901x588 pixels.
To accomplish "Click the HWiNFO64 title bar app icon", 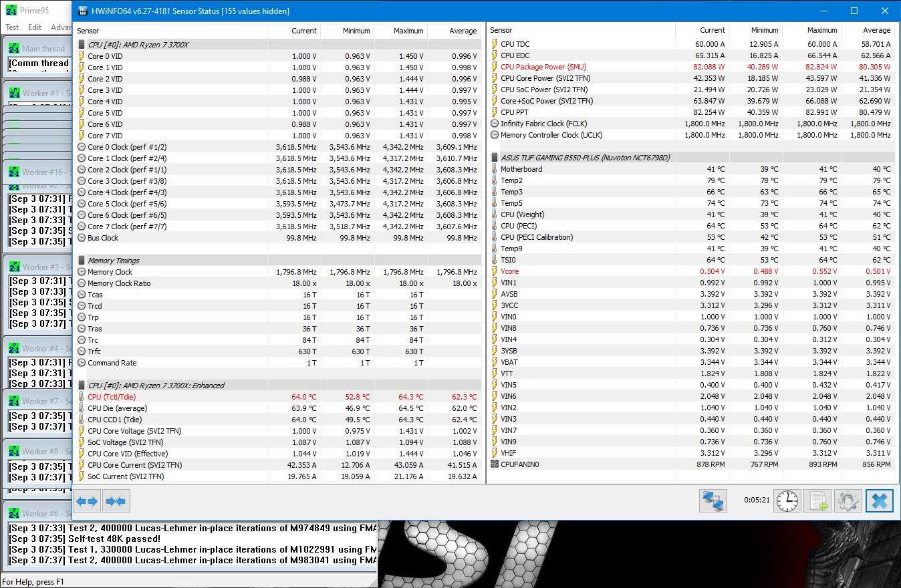I will tap(82, 11).
